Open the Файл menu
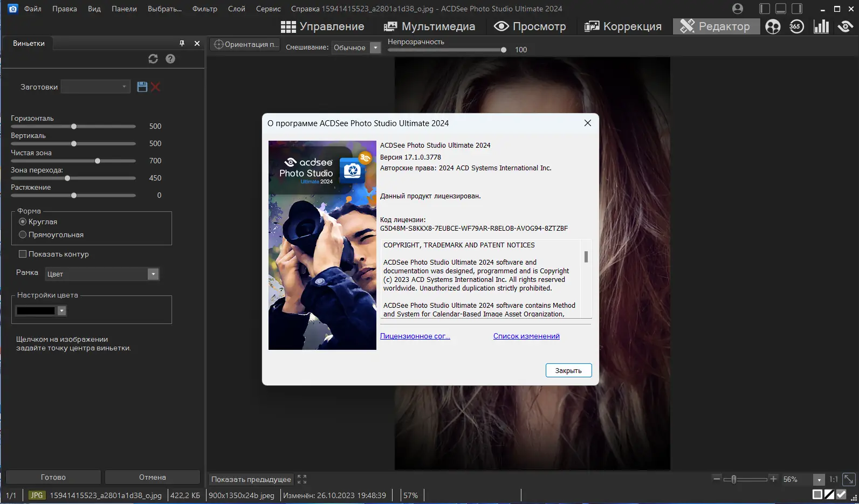859x504 pixels. [x=33, y=9]
